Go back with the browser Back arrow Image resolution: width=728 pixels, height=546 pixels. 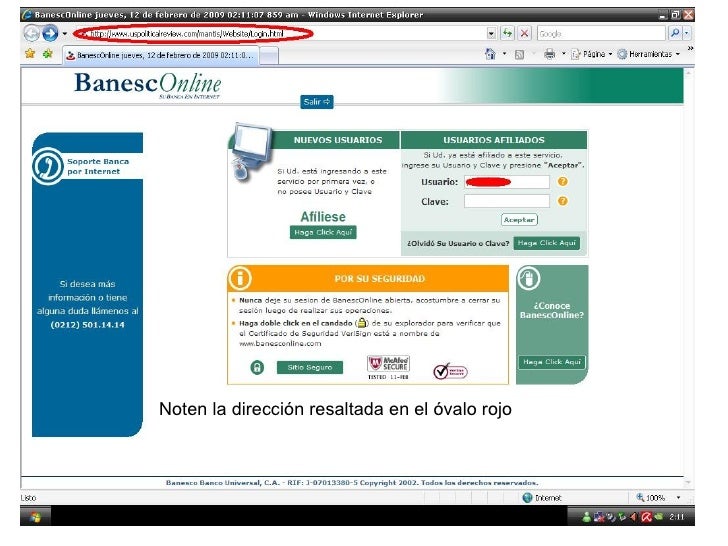pyautogui.click(x=32, y=33)
